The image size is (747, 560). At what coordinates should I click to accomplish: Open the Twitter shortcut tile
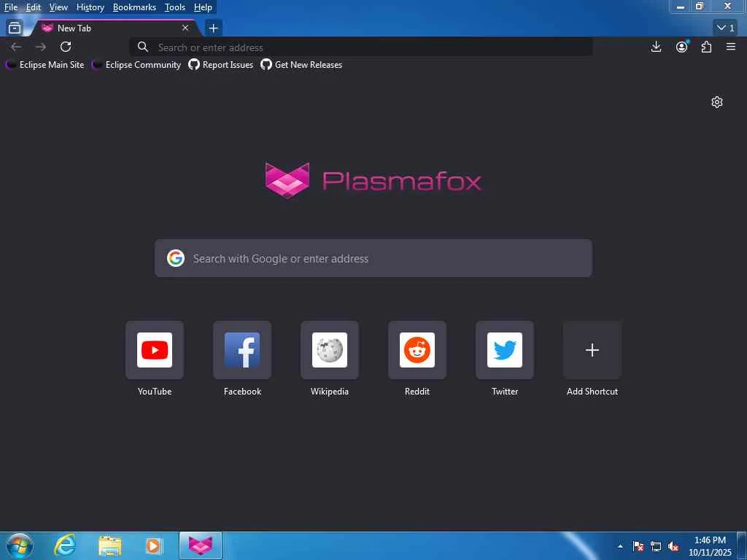tap(505, 350)
